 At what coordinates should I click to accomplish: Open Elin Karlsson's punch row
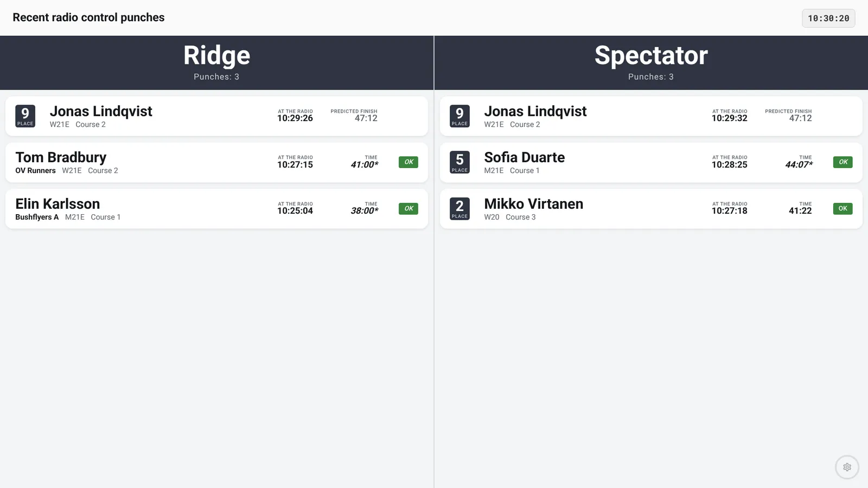coord(216,209)
